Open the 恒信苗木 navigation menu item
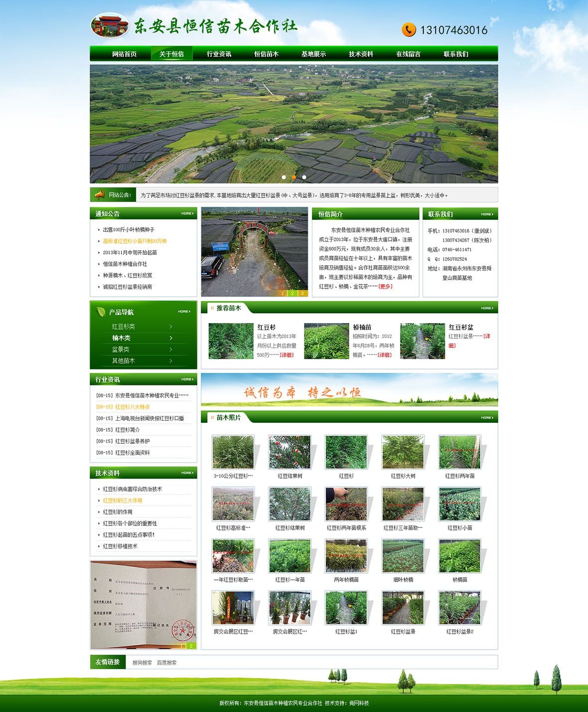588x712 pixels. tap(267, 53)
